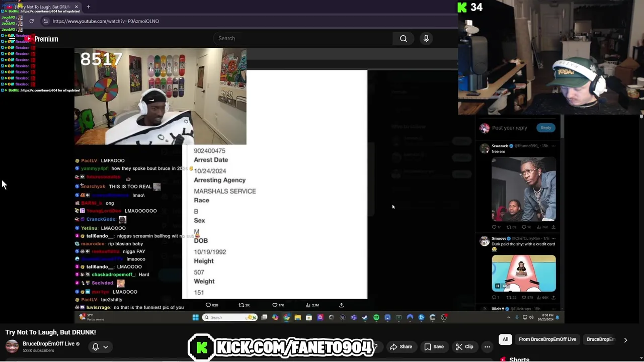Click main tweet's reply count icon 828
Image resolution: width=644 pixels, height=362 pixels.
[x=208, y=305]
